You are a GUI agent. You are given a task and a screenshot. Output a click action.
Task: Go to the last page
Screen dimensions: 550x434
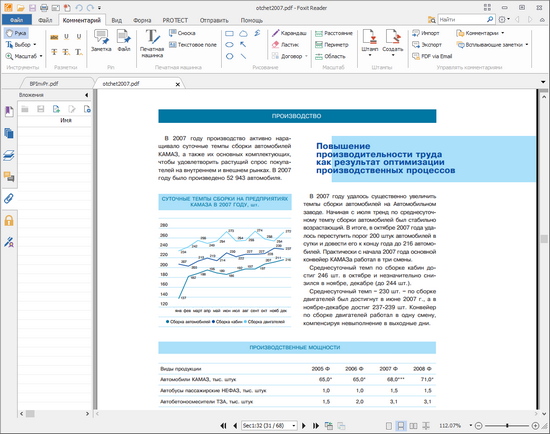[x=316, y=426]
